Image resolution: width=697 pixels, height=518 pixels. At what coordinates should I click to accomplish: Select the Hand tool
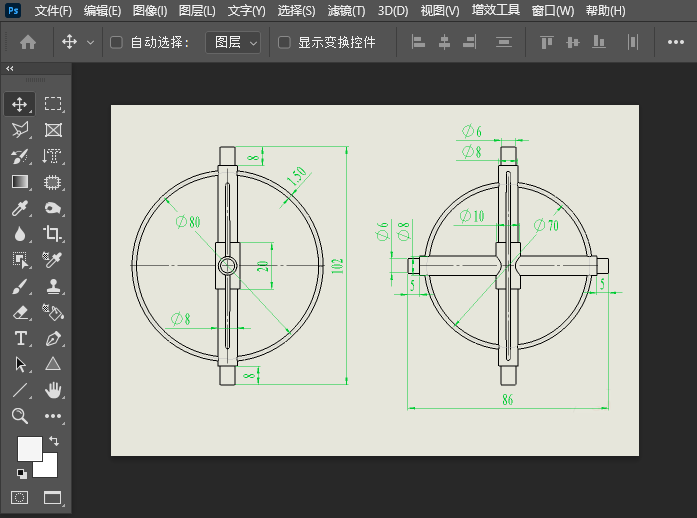point(53,390)
